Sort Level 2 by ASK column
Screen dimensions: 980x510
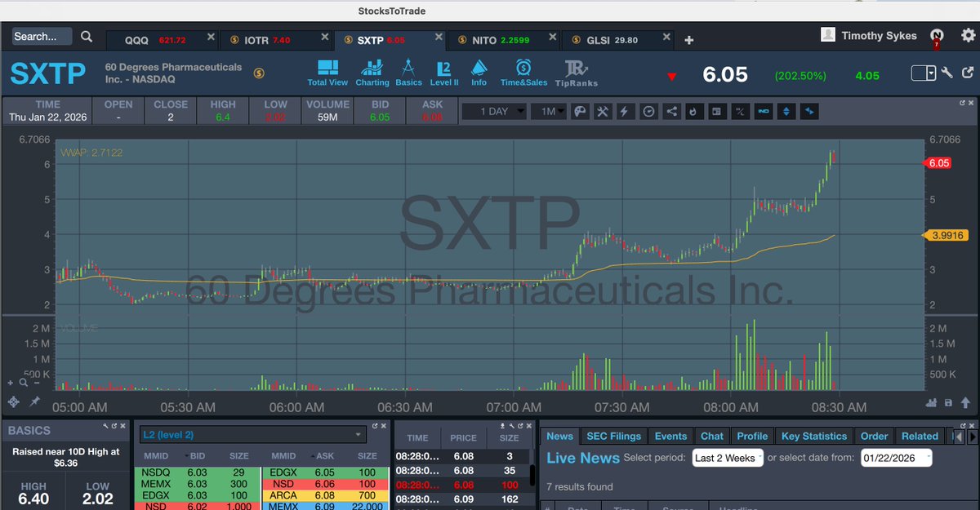(324, 456)
